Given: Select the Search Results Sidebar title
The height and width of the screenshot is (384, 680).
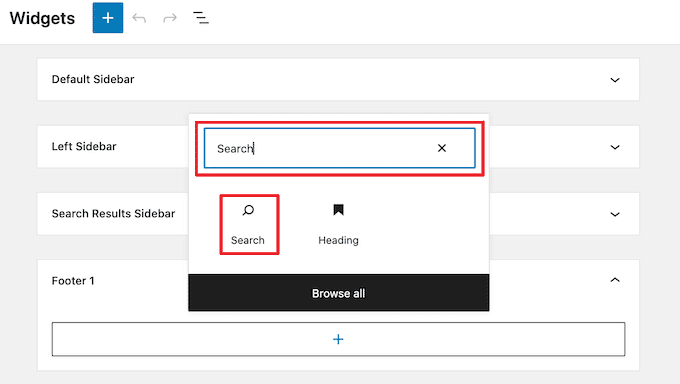Looking at the screenshot, I should pyautogui.click(x=113, y=214).
